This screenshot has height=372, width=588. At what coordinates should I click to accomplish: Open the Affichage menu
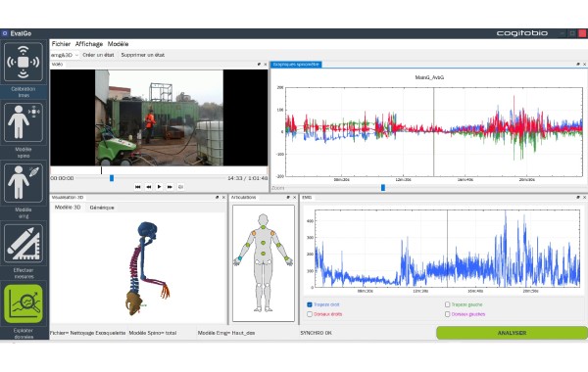coord(89,44)
